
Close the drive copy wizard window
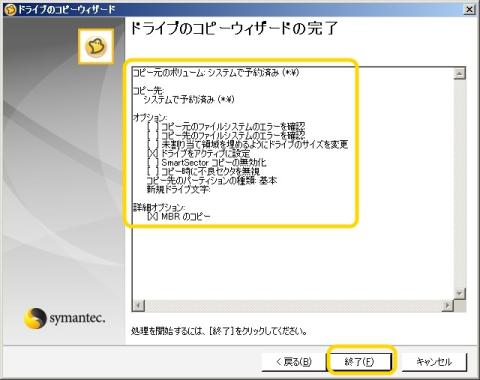tap(469, 10)
